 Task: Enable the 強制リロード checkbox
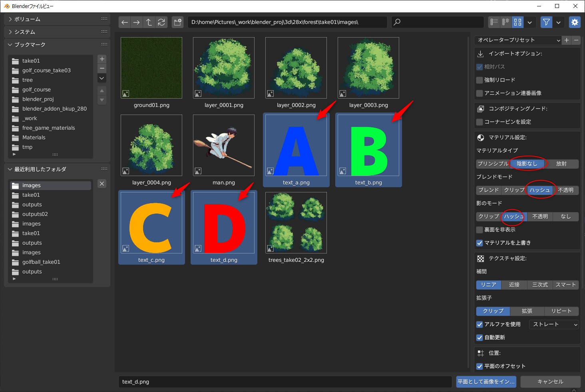tap(480, 80)
